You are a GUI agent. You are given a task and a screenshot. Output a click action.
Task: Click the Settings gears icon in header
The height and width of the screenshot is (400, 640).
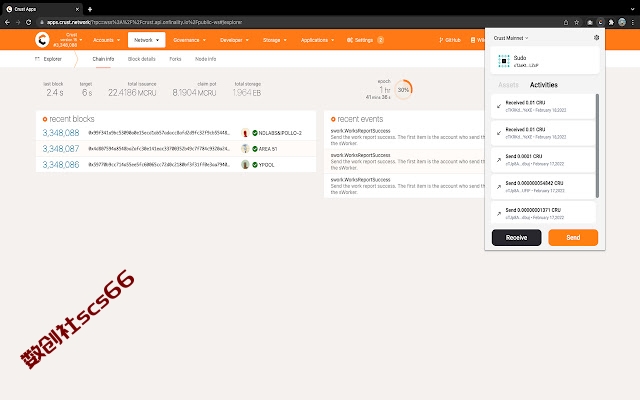pyautogui.click(x=350, y=40)
